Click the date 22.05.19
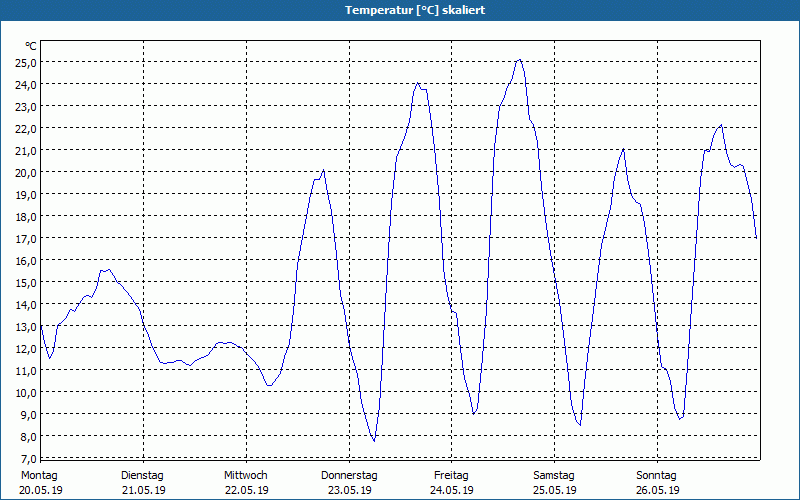This screenshot has width=800, height=500. tap(247, 490)
